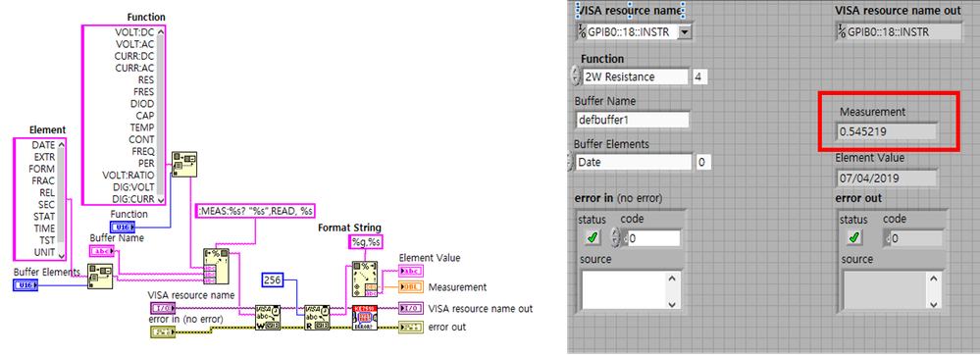Click the Function array scrollbar down arrow
Viewport: 980px width, 355px height.
(x=161, y=199)
